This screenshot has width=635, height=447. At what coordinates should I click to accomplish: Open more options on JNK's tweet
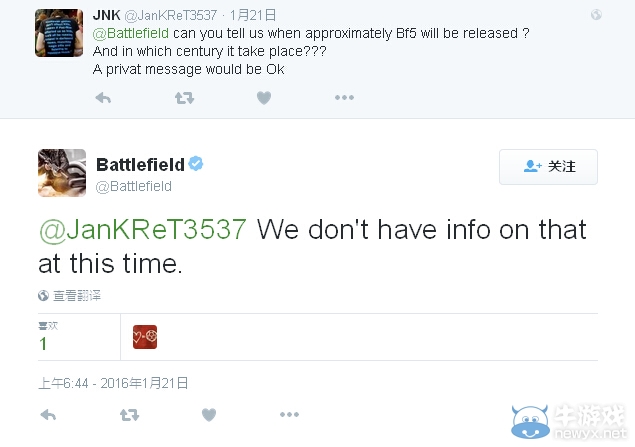(x=344, y=98)
